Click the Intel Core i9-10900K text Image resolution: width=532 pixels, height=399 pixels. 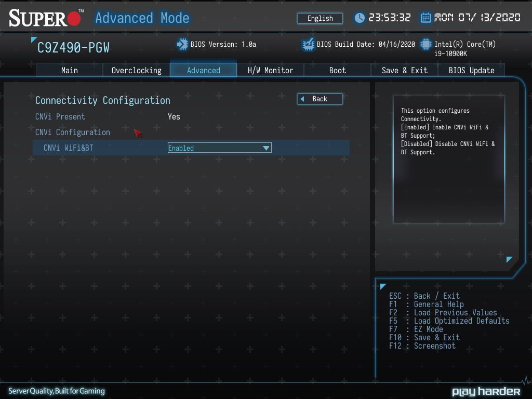click(x=465, y=49)
